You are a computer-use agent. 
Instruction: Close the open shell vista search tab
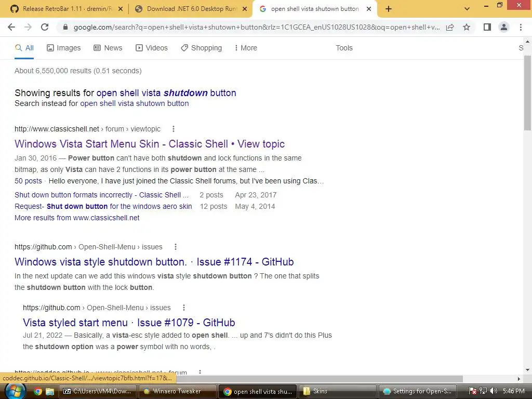tap(369, 9)
